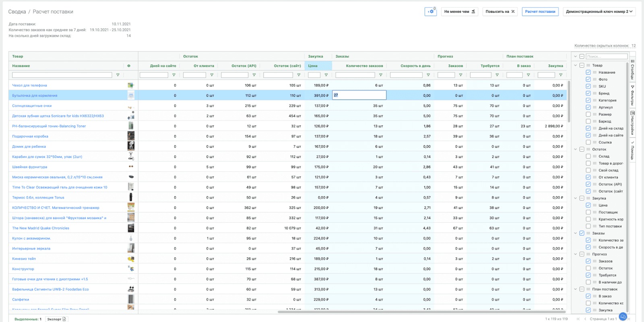Click the horizontal scrollbar under the table
644x322 pixels.
pyautogui.click(x=421, y=312)
